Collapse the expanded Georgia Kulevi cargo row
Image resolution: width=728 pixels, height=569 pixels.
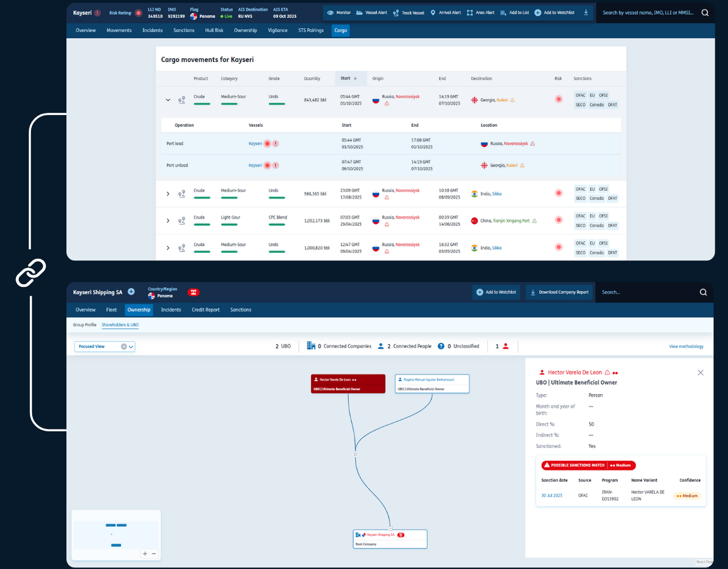click(x=168, y=100)
